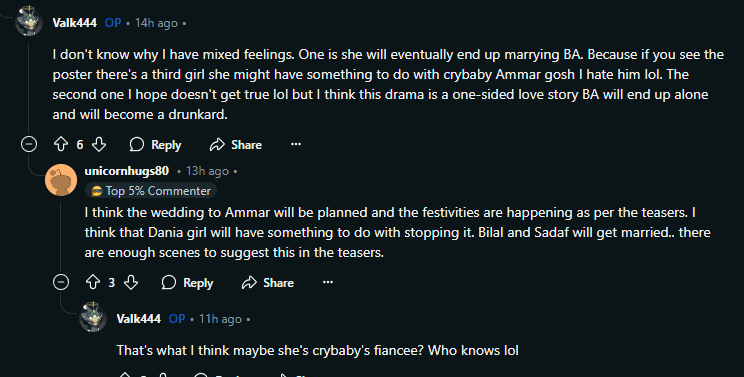Upvote unicornhugs80's wedding teaser comment
The height and width of the screenshot is (377, 744).
point(93,283)
